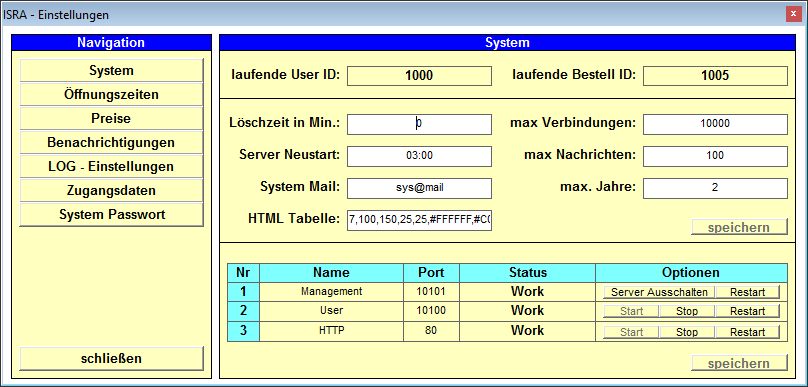Image resolution: width=808 pixels, height=387 pixels.
Task: Click the laufende Bestell ID field
Action: point(715,76)
